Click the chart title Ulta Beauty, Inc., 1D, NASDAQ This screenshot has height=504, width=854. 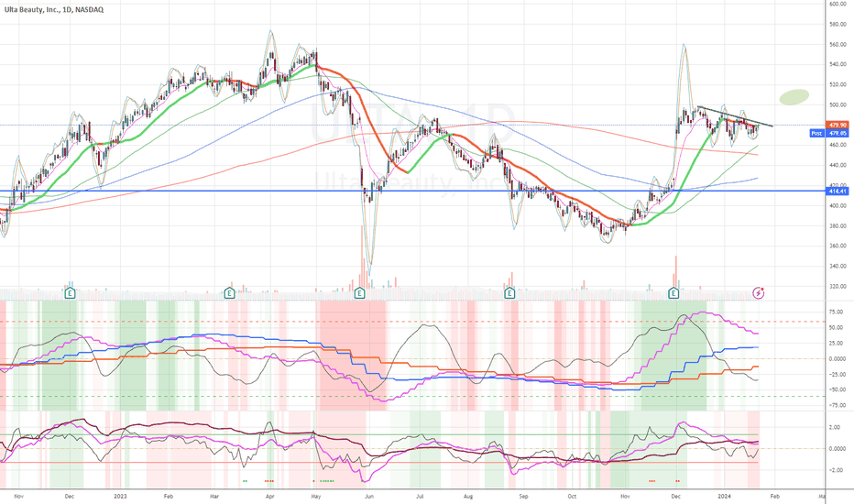[54, 10]
